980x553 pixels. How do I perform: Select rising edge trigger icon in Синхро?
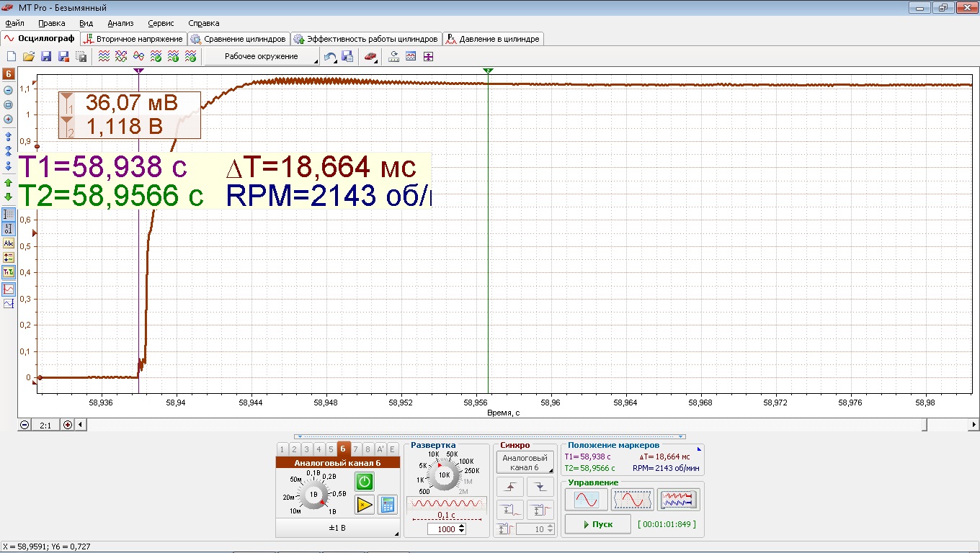(x=510, y=487)
